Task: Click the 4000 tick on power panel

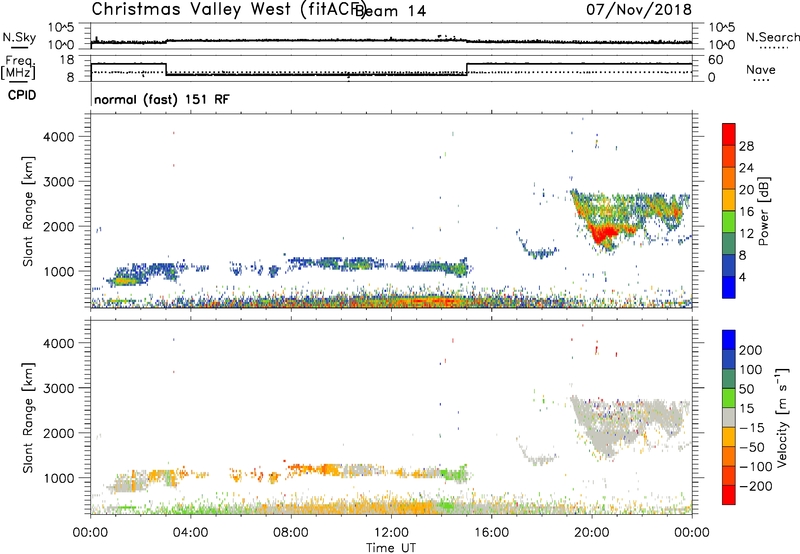Action: [x=59, y=137]
